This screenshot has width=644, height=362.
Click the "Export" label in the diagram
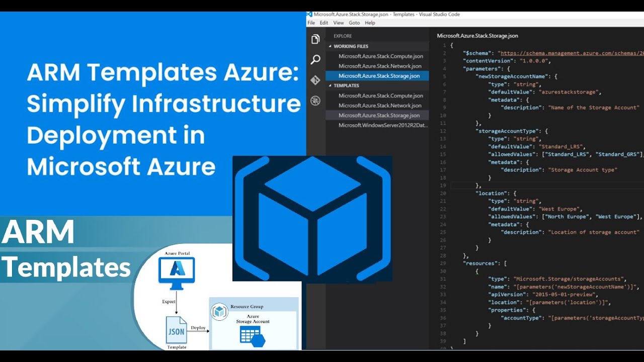coord(169,302)
